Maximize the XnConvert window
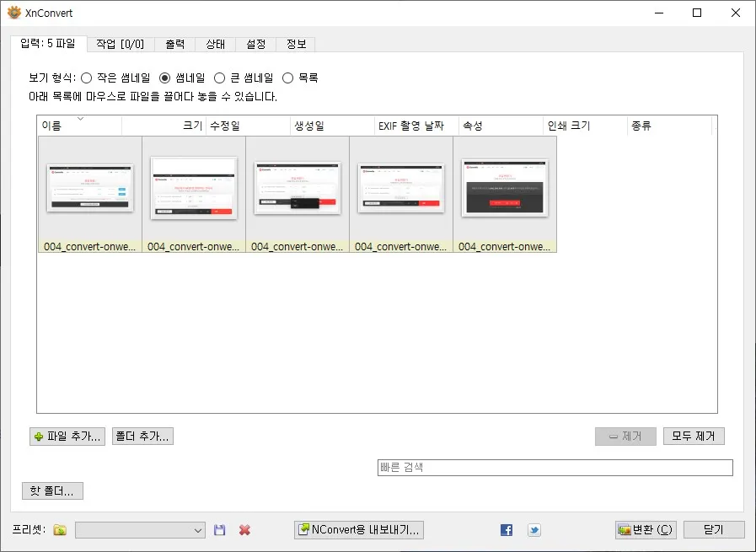This screenshot has height=552, width=756. (697, 13)
